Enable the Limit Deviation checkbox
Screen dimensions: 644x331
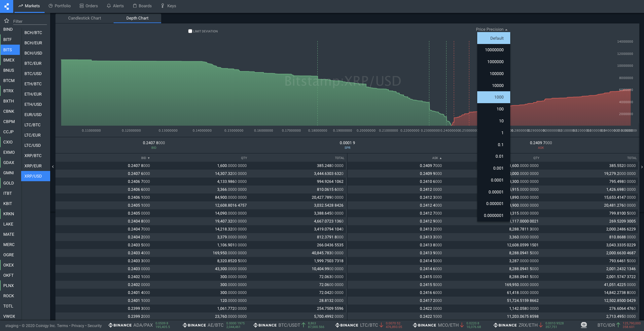[190, 31]
